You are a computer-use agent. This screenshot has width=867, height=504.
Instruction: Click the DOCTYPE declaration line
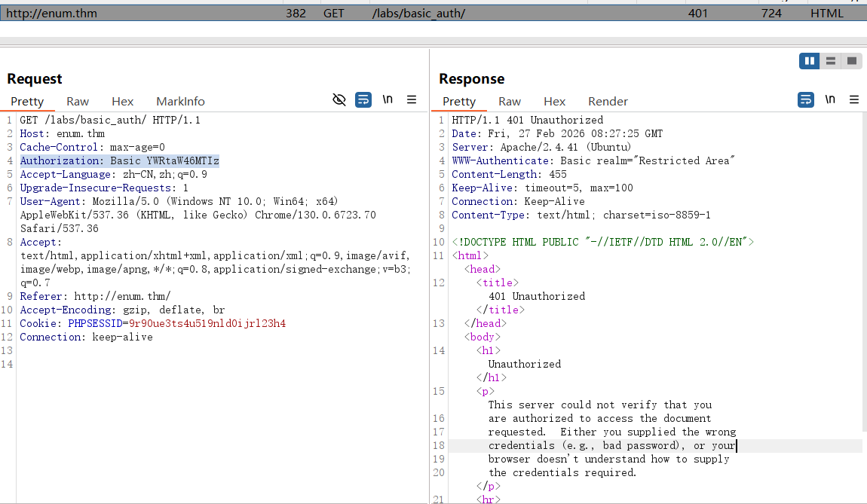coord(602,242)
